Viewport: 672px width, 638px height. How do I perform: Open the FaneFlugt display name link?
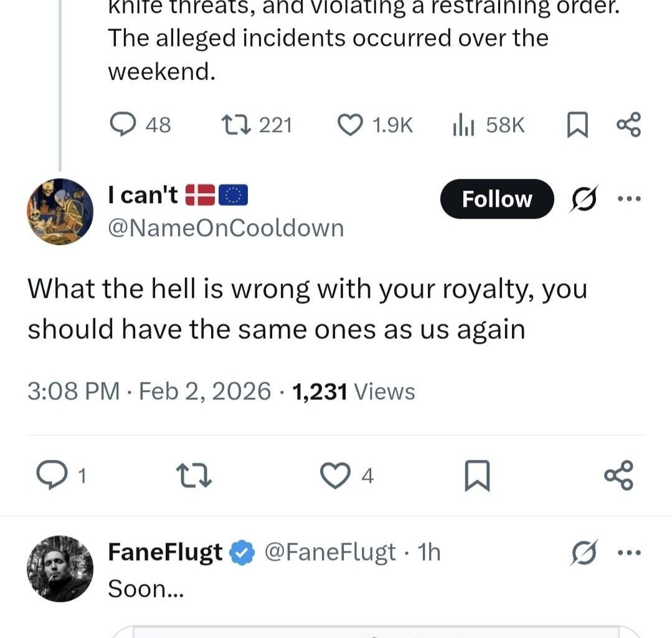pyautogui.click(x=165, y=552)
